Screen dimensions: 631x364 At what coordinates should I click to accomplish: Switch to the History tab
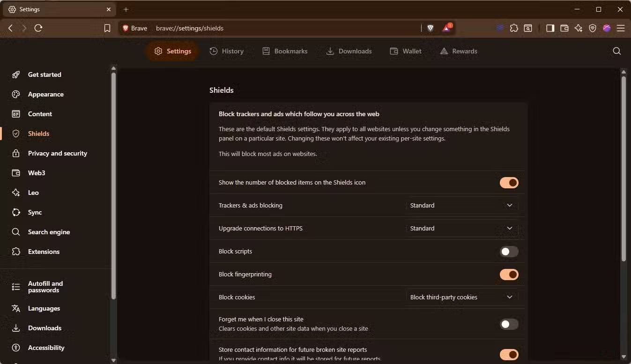227,51
